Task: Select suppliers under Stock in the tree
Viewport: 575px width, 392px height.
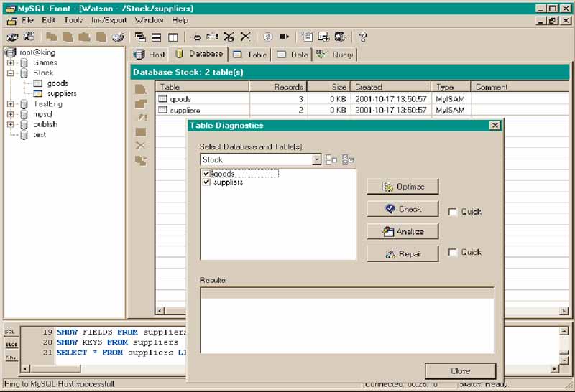Action: pos(62,94)
